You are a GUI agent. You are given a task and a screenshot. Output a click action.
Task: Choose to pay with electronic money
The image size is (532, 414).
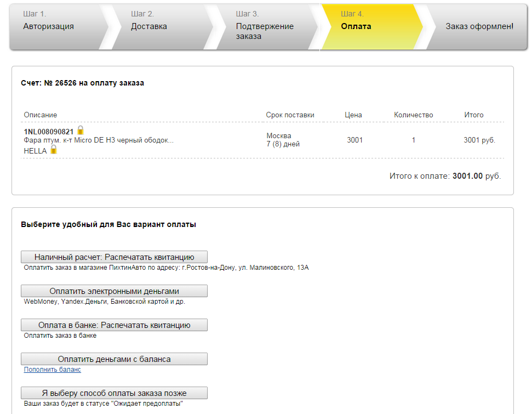pos(114,291)
